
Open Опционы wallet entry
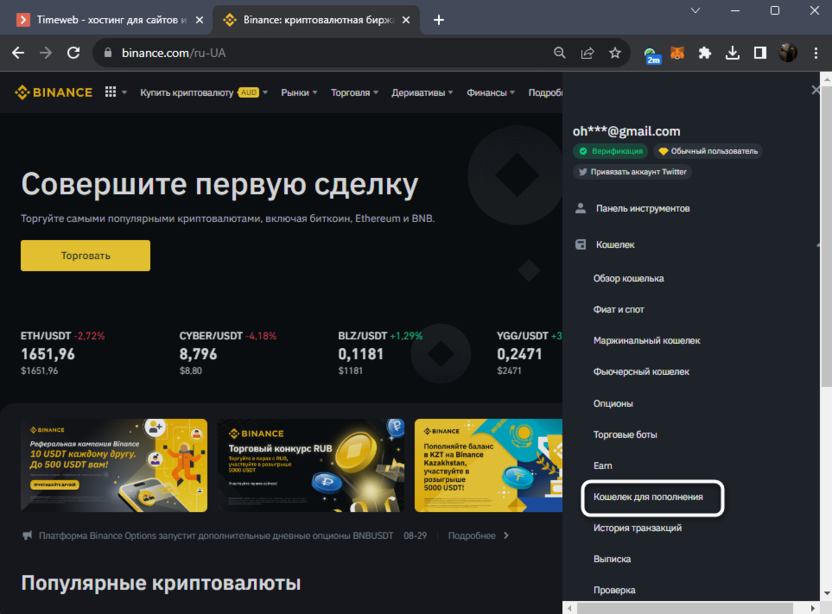pyautogui.click(x=613, y=403)
